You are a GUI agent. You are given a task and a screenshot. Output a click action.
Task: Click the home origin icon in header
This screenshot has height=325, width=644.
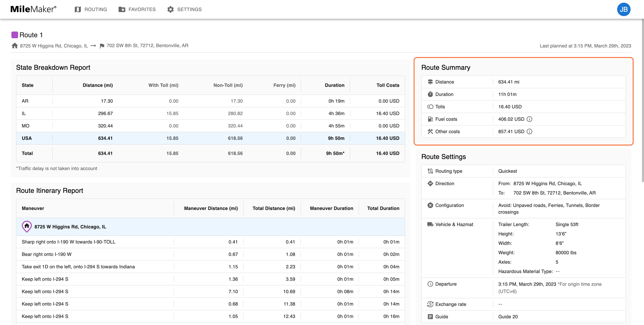tap(15, 45)
